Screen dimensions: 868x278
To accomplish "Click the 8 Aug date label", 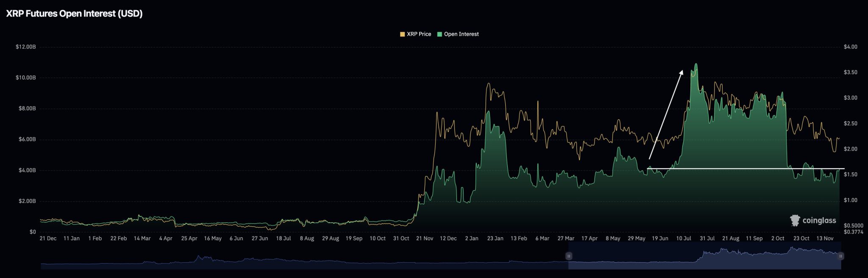I will click(x=307, y=239).
